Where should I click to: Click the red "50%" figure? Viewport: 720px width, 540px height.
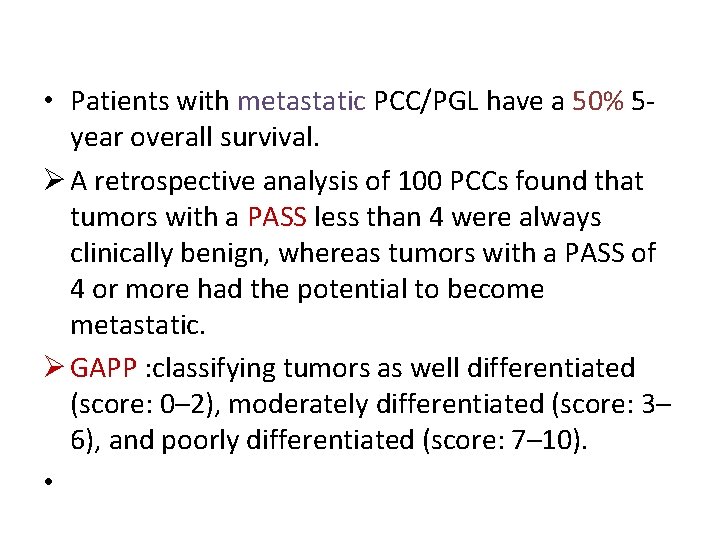[599, 102]
